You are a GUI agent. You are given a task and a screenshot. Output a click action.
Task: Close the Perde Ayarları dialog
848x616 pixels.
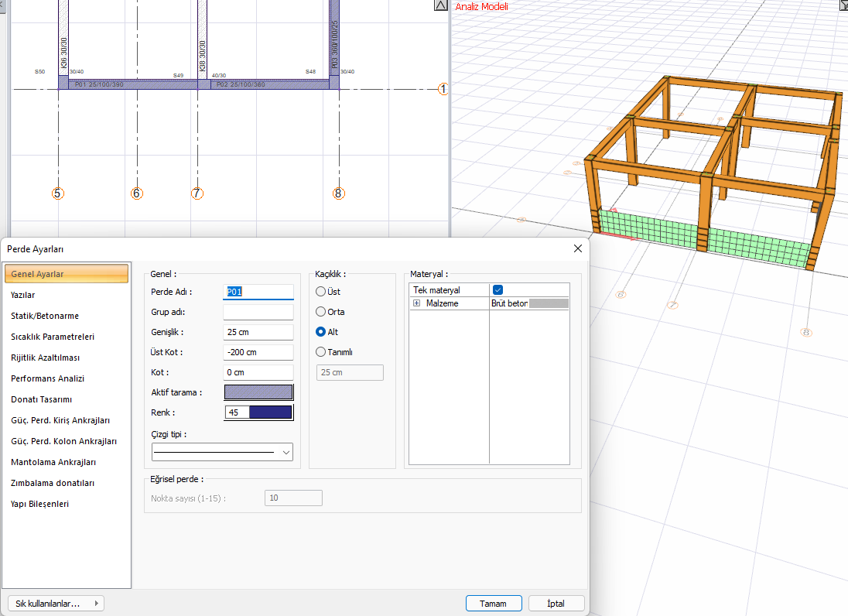[578, 248]
